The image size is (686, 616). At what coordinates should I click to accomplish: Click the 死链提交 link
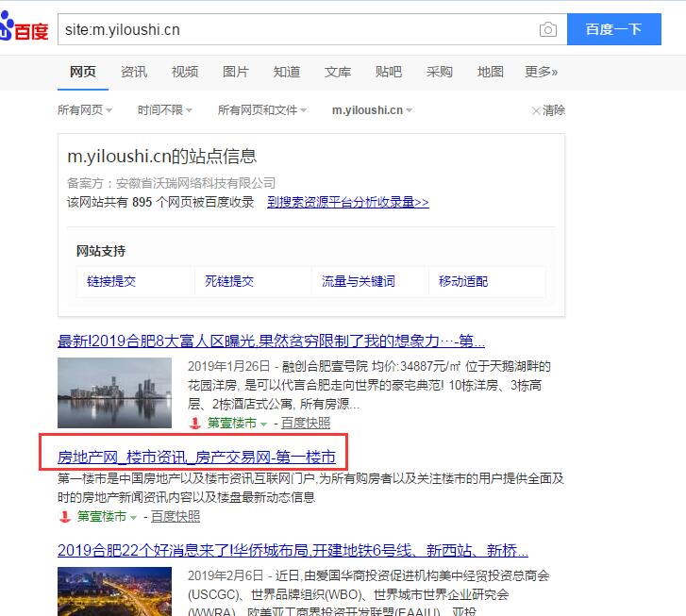pyautogui.click(x=229, y=281)
